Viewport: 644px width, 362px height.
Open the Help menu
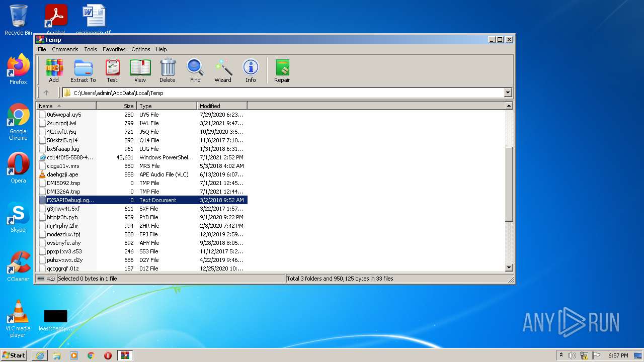pos(161,49)
